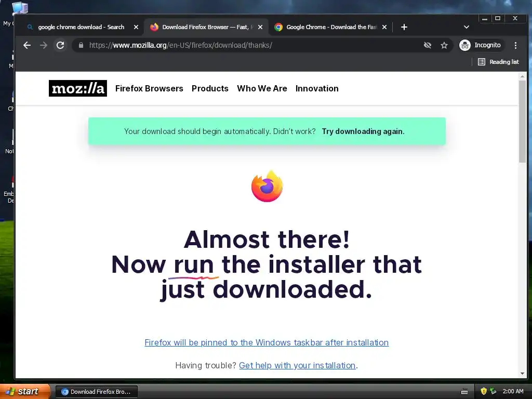
Task: Open the Products menu
Action: click(210, 88)
